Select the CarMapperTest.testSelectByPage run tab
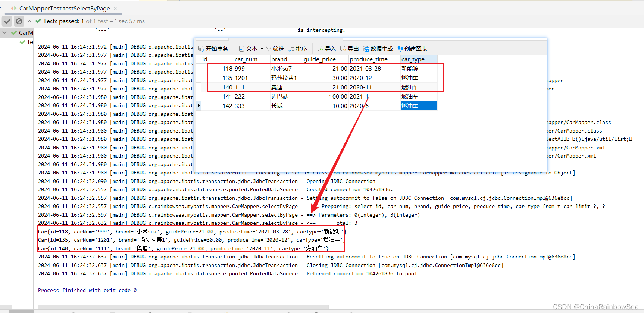This screenshot has width=644, height=313. 64,8
